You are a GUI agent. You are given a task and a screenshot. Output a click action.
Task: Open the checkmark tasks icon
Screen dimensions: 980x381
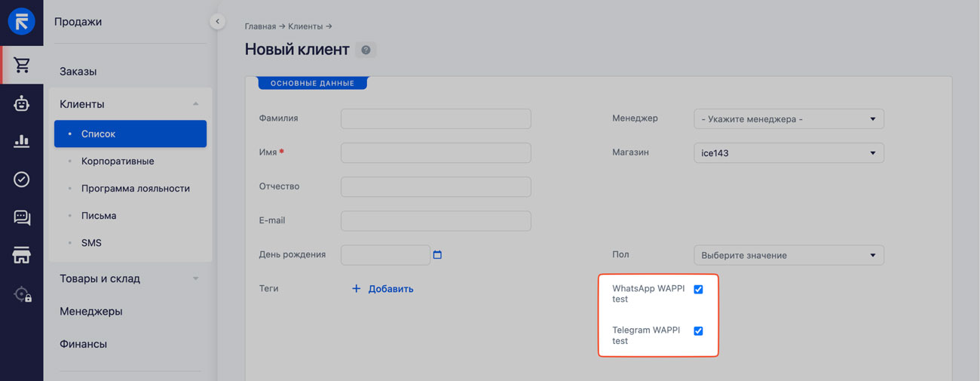point(22,179)
